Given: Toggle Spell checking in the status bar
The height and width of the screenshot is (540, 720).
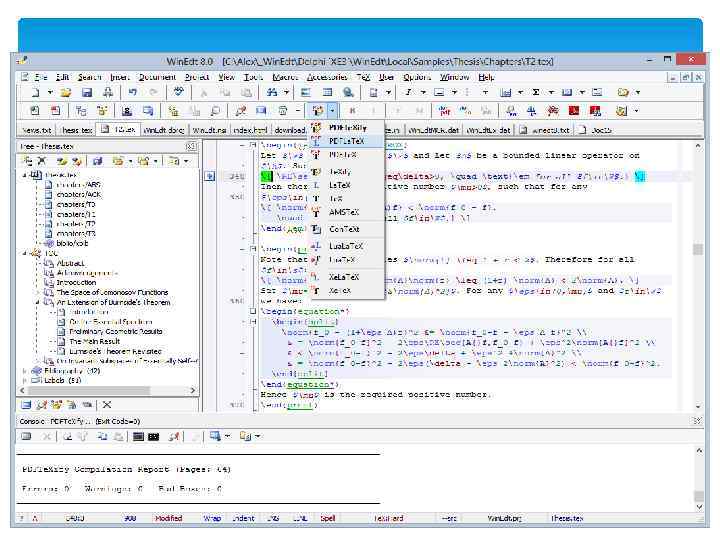Looking at the screenshot, I should (327, 518).
